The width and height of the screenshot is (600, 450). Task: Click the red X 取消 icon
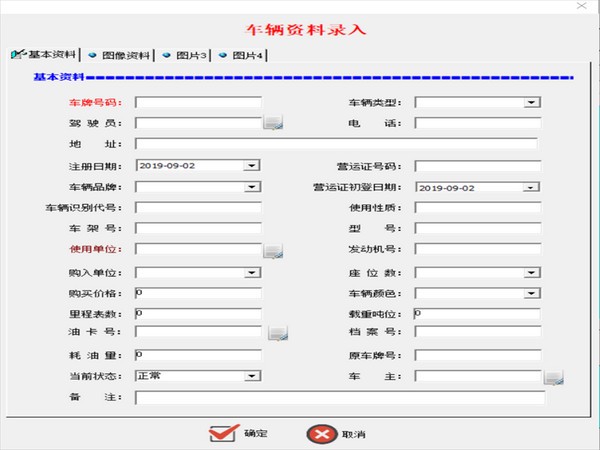tap(322, 434)
